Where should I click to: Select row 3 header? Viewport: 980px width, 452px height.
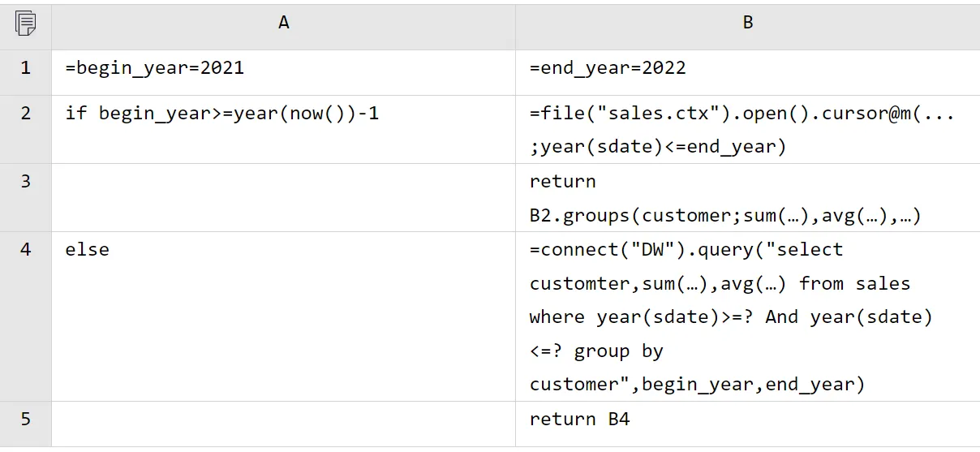pyautogui.click(x=25, y=197)
